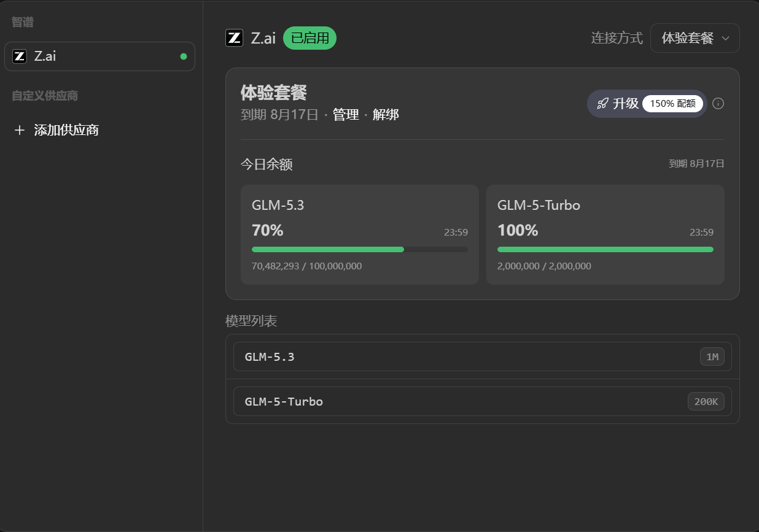This screenshot has height=532, width=759.
Task: Click the rocket icon on the 升级 button
Action: click(x=602, y=104)
